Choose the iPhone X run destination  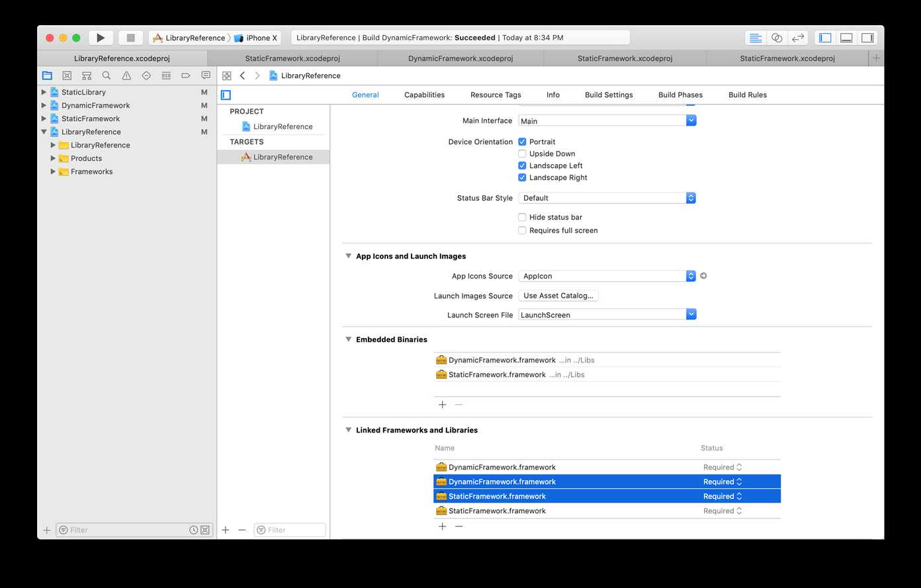pyautogui.click(x=256, y=38)
